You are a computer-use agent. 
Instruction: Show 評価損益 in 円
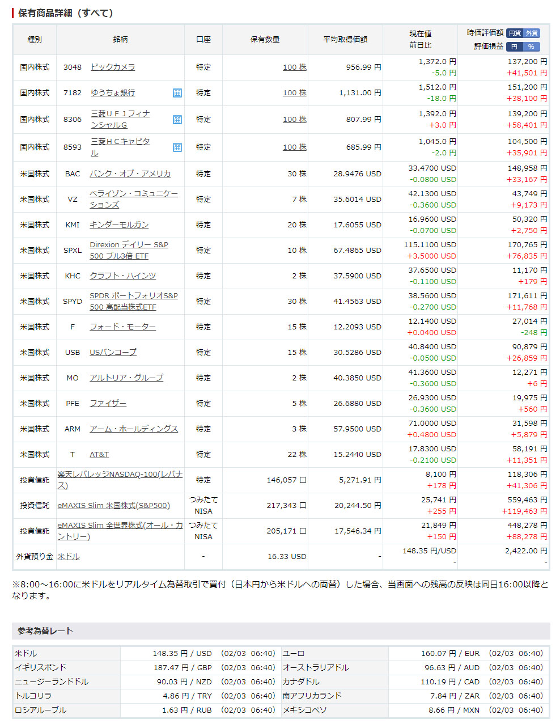(514, 47)
